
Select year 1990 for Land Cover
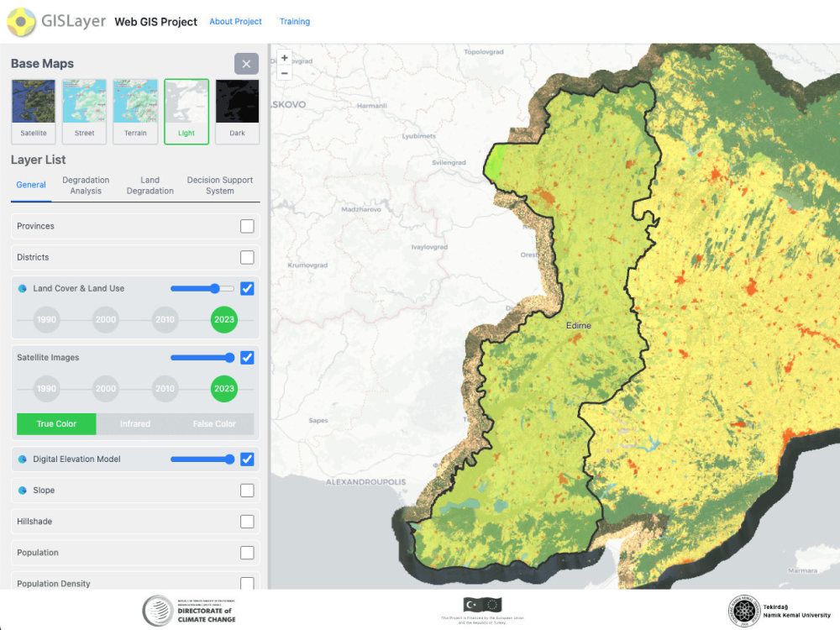point(46,319)
